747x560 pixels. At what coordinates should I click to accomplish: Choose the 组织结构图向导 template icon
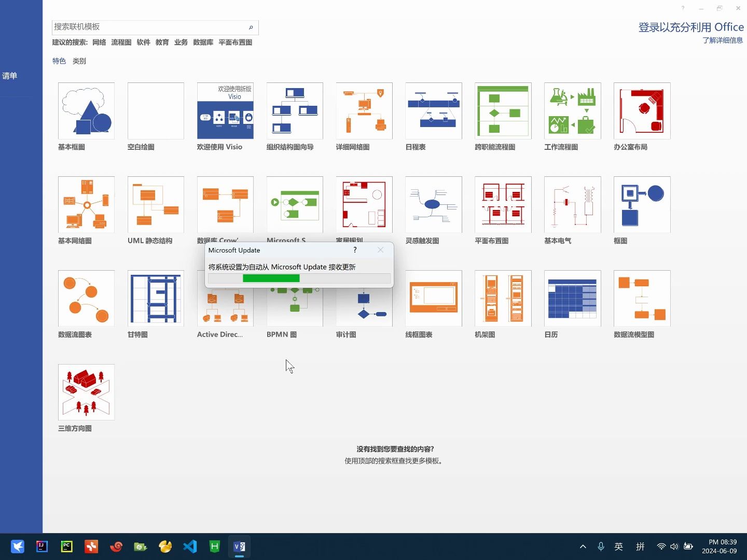(295, 111)
